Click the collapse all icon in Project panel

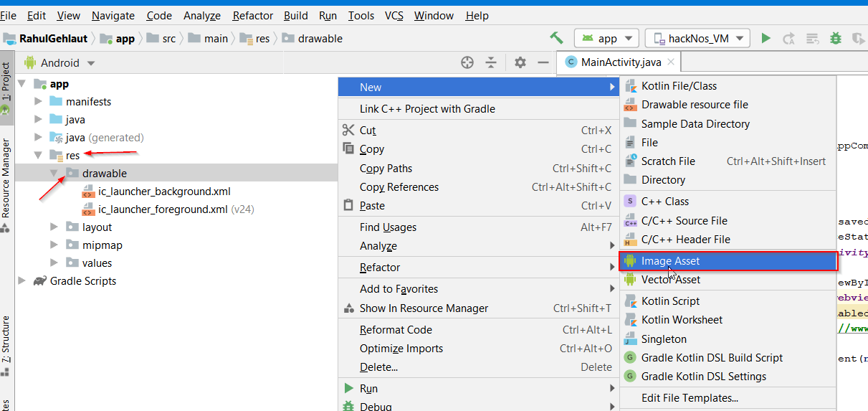[491, 62]
